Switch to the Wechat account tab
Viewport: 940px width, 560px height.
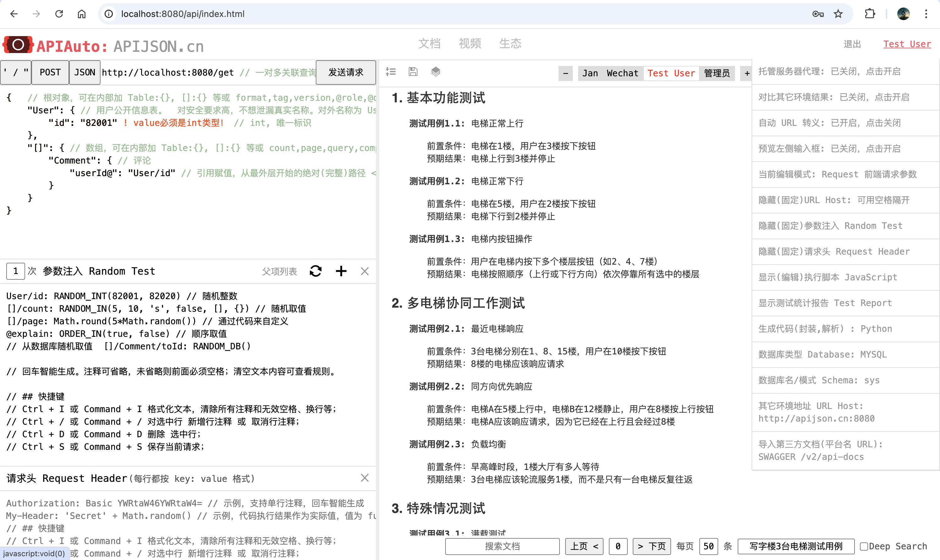click(622, 73)
